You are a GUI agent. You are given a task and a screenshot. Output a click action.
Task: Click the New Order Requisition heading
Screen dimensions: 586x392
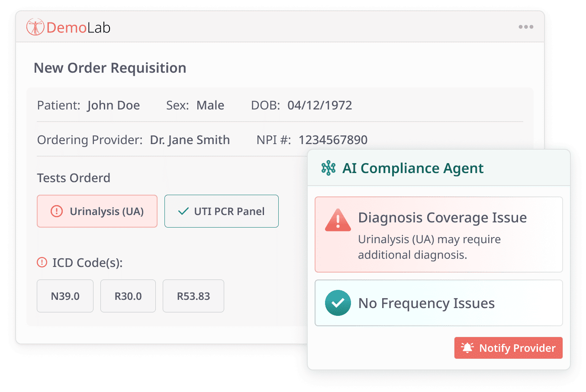110,68
